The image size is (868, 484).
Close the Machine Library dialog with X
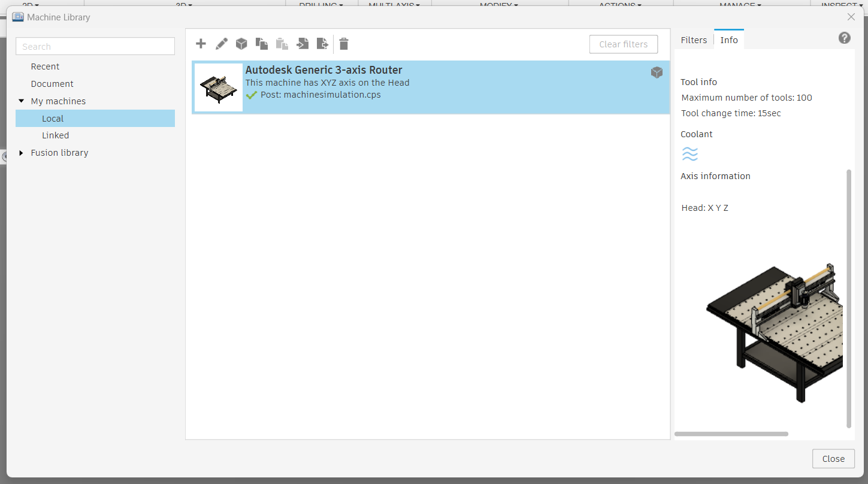click(851, 17)
